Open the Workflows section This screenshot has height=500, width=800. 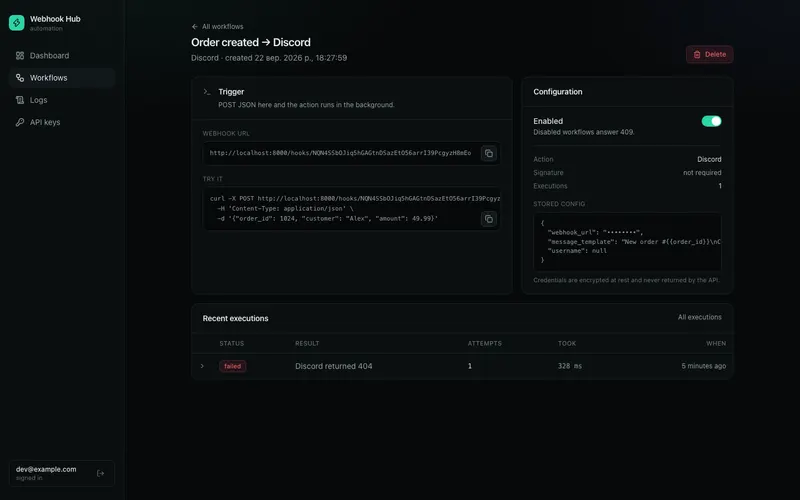tap(62, 78)
